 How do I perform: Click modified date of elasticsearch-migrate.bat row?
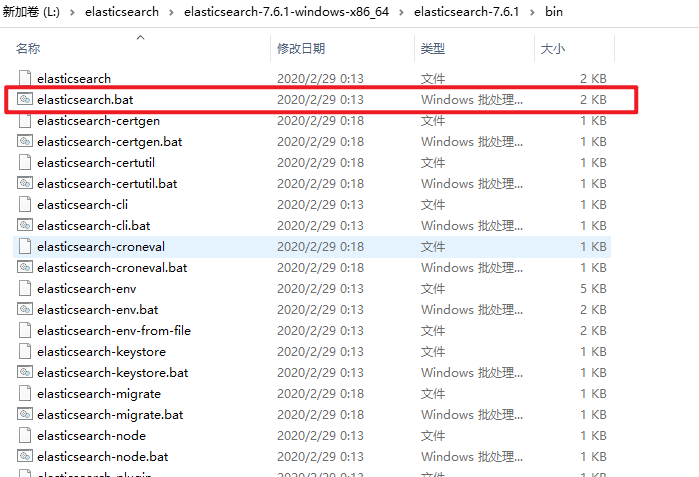pos(320,415)
